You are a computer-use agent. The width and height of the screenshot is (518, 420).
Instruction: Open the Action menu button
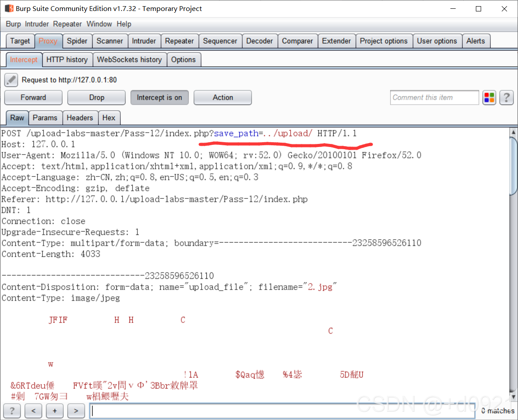click(x=223, y=97)
